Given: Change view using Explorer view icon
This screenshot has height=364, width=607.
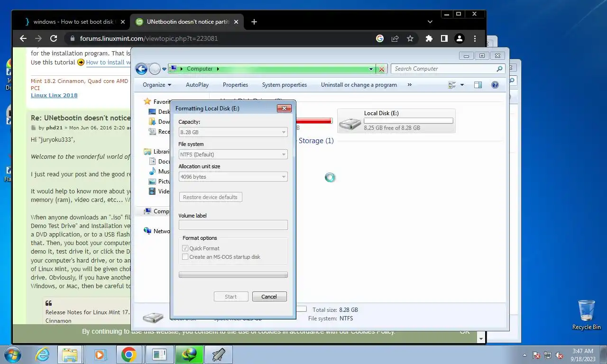Looking at the screenshot, I should pos(452,85).
